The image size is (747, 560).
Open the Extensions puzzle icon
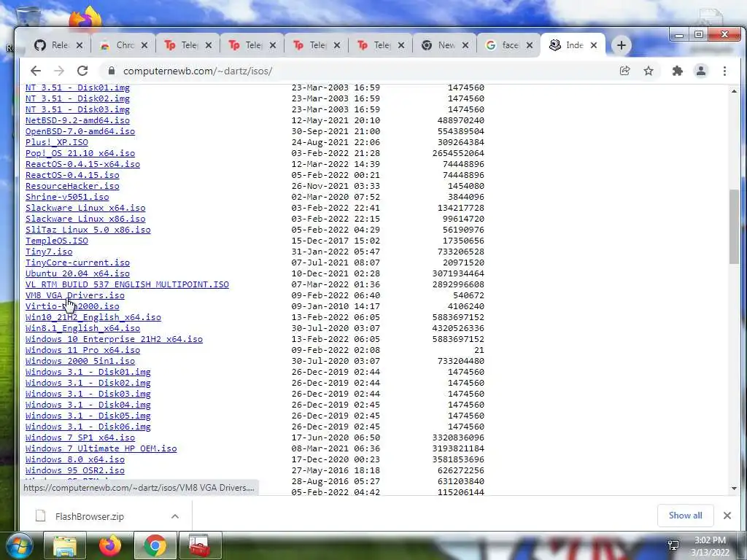[x=677, y=71]
